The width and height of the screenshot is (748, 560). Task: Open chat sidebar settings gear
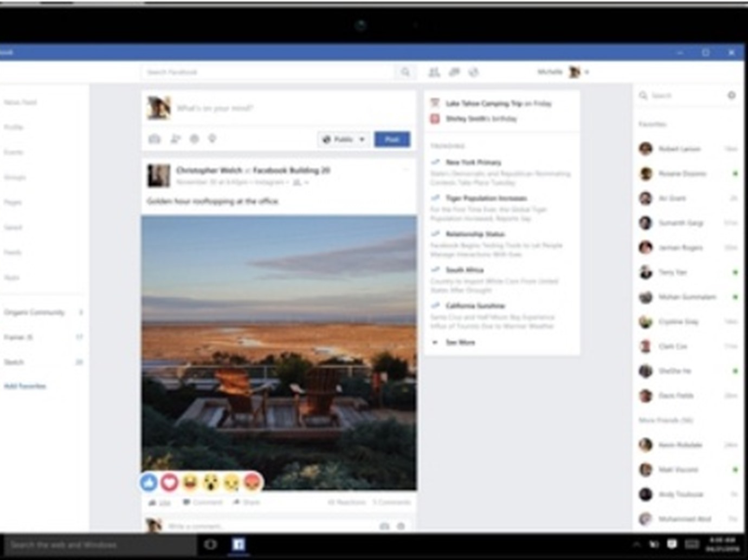(731, 95)
